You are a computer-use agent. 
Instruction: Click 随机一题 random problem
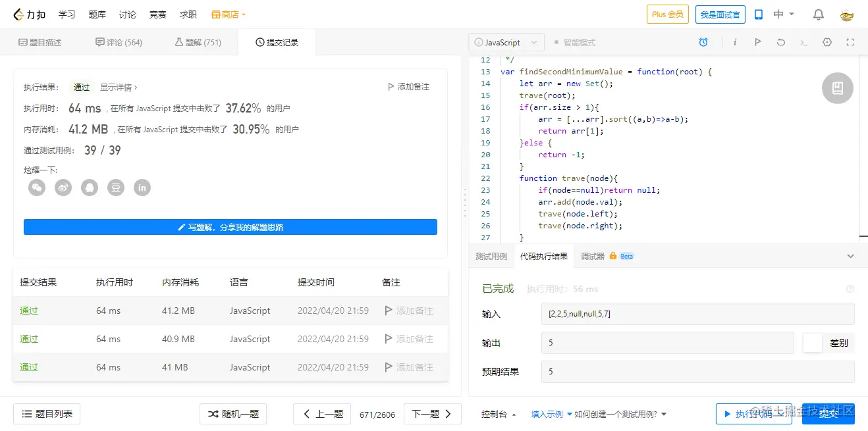click(x=234, y=414)
